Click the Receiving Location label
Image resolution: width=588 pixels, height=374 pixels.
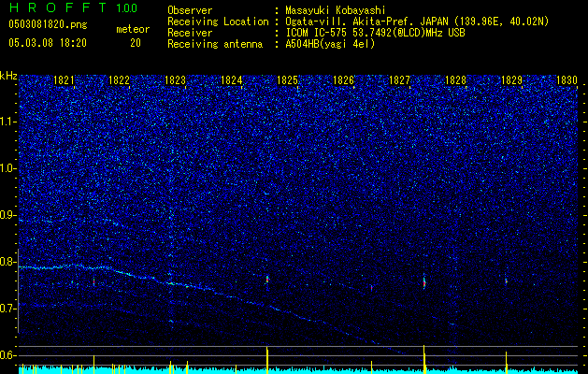pyautogui.click(x=218, y=22)
